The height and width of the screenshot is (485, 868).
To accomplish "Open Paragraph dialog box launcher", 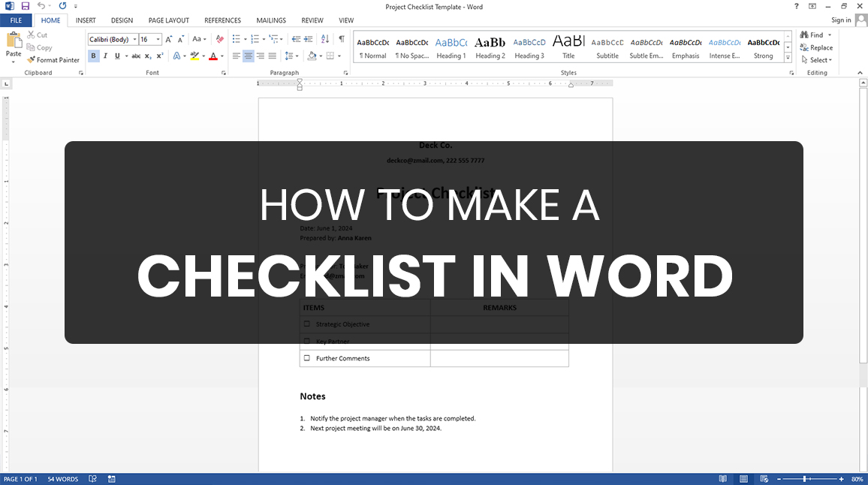I will tap(346, 73).
